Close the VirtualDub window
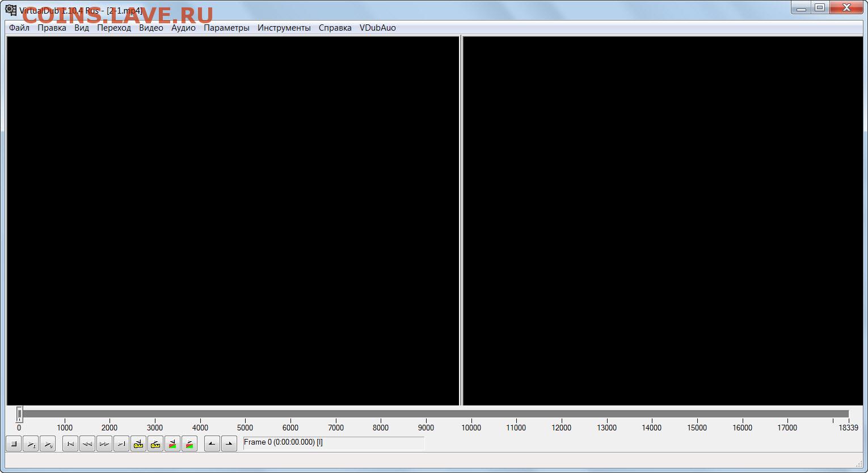Viewport: 868px width, 473px height. (847, 8)
